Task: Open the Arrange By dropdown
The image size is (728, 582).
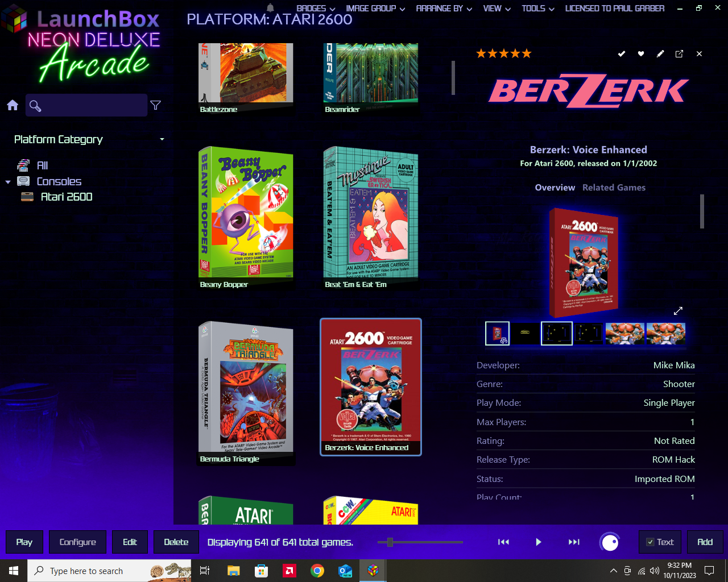Action: pyautogui.click(x=444, y=9)
